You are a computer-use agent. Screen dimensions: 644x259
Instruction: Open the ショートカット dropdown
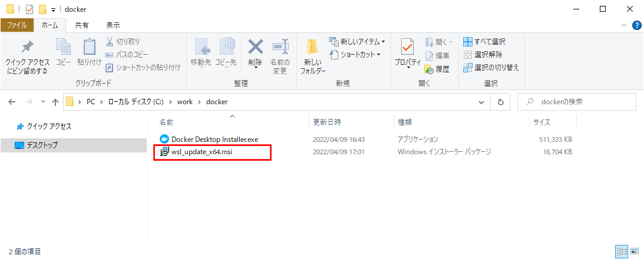point(355,55)
